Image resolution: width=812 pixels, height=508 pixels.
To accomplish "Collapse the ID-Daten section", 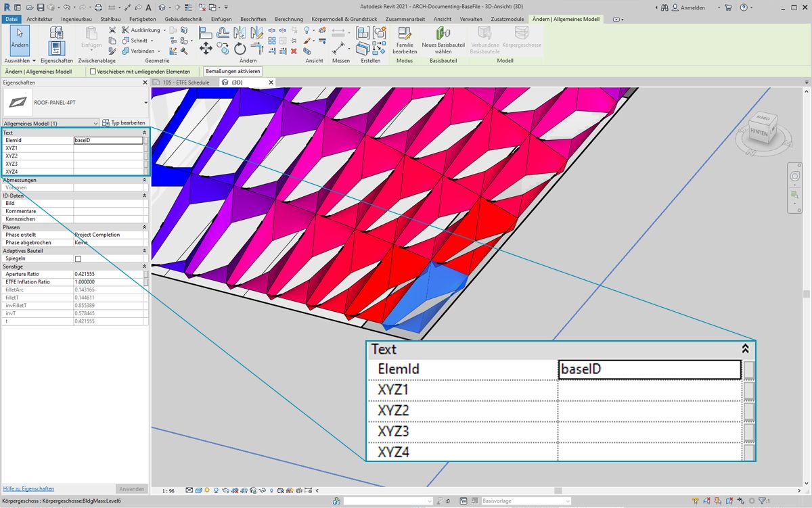I will (145, 195).
